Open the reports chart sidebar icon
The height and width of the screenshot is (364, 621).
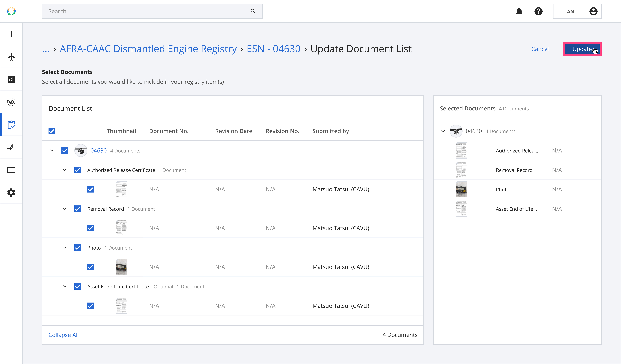click(11, 79)
